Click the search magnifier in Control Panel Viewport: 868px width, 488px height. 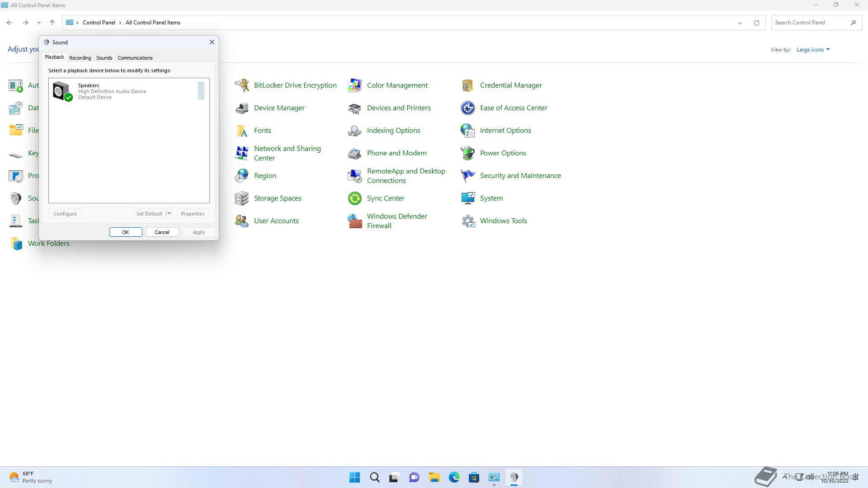[x=853, y=23]
